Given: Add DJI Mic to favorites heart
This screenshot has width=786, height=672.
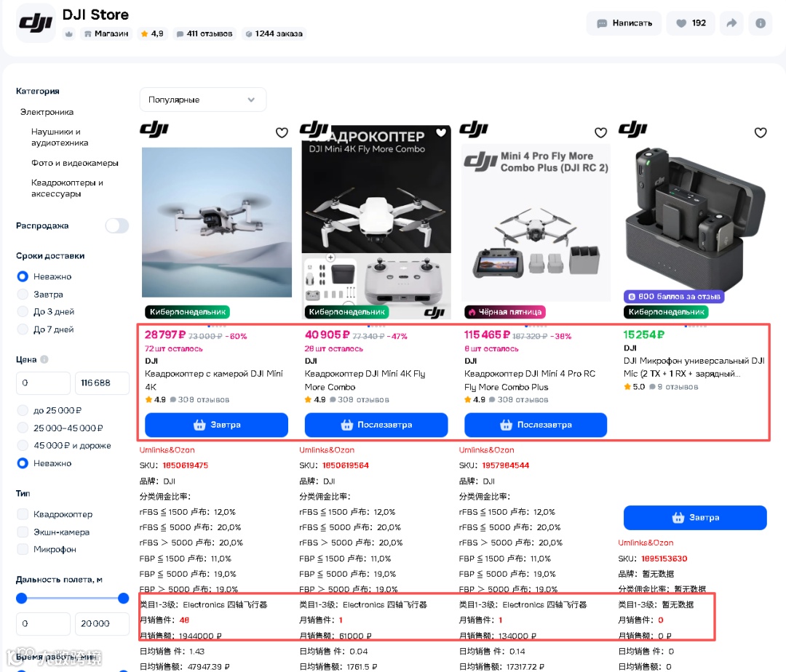Looking at the screenshot, I should [x=761, y=132].
